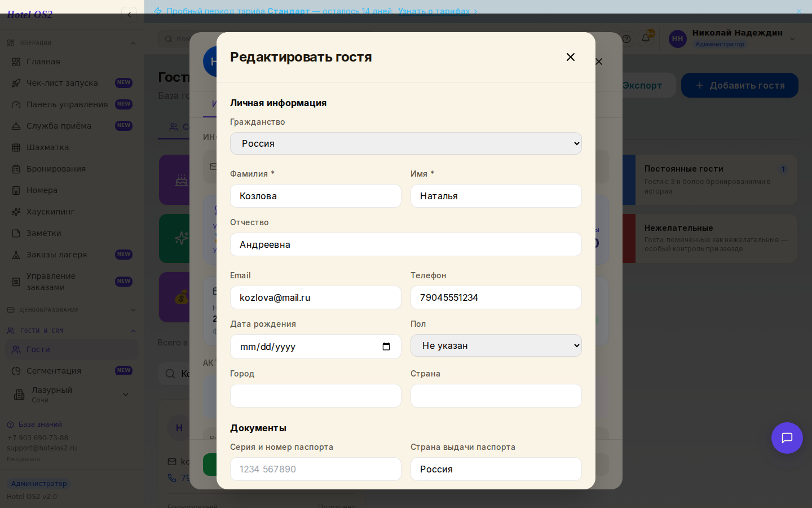Expand the Николай Надеждин account menu
Screen dimensions: 812x508
coord(792,39)
